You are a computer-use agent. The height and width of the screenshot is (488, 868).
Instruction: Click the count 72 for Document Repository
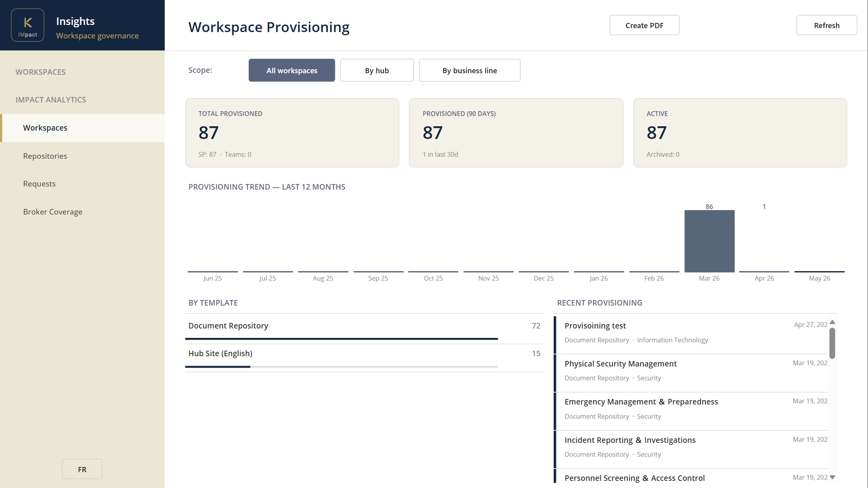tap(536, 326)
